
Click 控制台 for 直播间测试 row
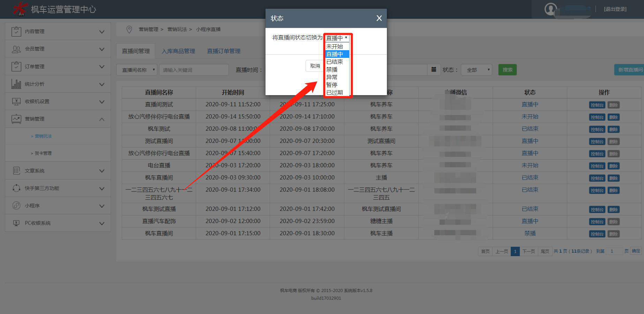coord(597,105)
